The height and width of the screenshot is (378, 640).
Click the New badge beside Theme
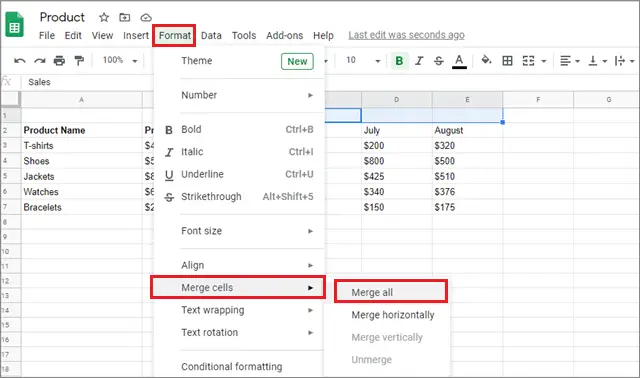click(297, 61)
